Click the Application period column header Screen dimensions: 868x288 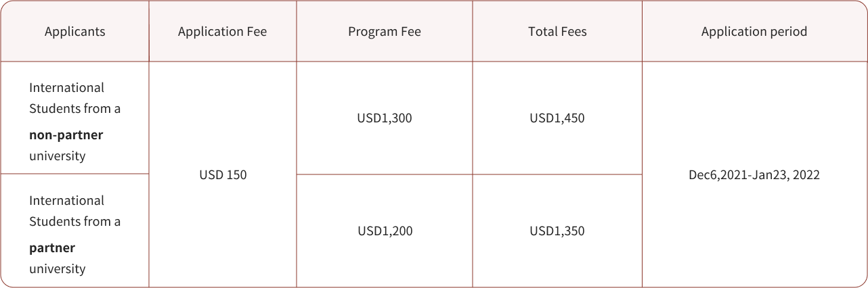coord(754,32)
